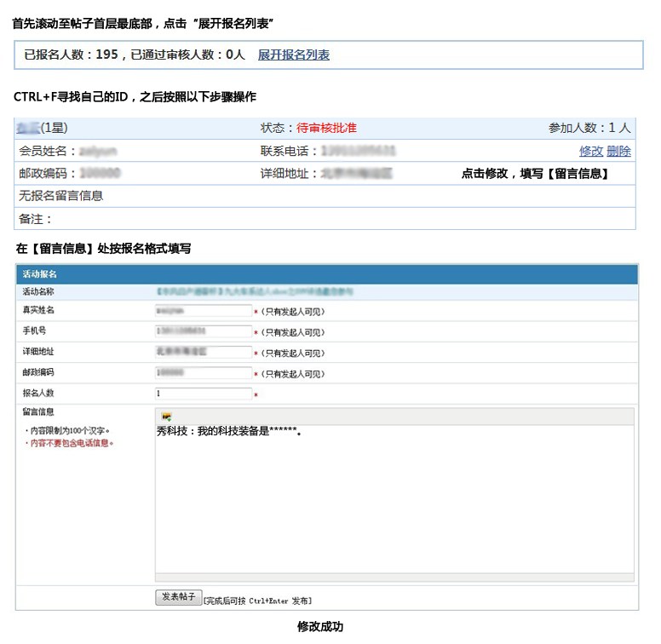Screen dimensions: 661x644
Task: Click the message editor bottom status bar
Action: click(x=394, y=578)
